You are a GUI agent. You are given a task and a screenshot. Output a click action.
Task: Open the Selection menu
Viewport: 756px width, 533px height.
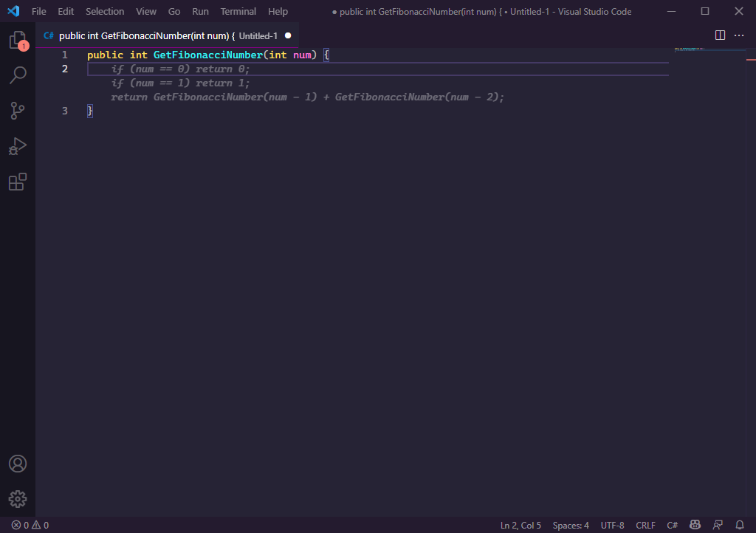click(105, 12)
